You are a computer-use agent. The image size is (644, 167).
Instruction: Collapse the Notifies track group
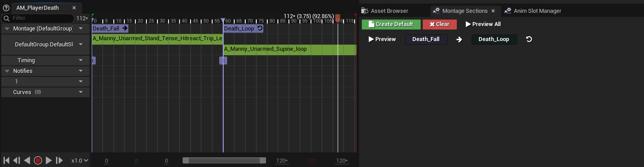click(x=7, y=71)
